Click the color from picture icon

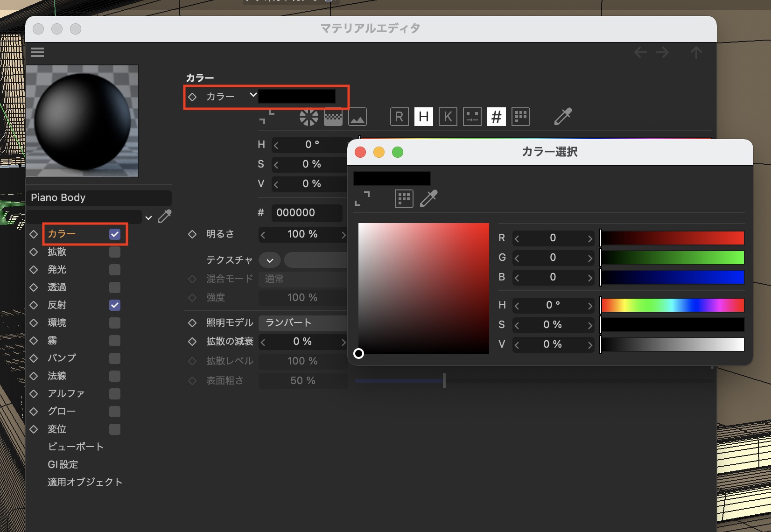[x=357, y=117]
